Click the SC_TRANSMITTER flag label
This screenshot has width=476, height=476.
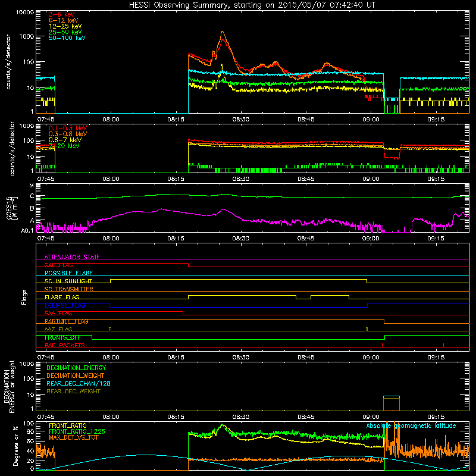point(69,289)
